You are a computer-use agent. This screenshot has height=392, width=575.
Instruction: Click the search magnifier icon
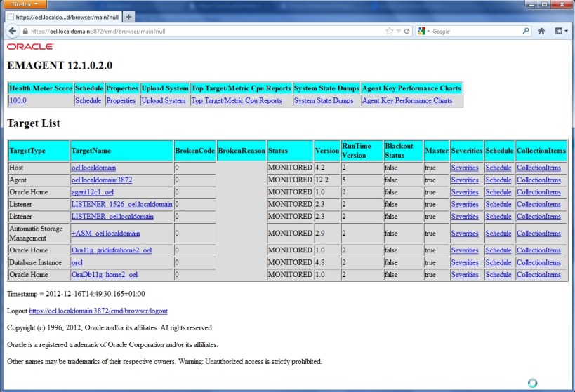[x=525, y=31]
